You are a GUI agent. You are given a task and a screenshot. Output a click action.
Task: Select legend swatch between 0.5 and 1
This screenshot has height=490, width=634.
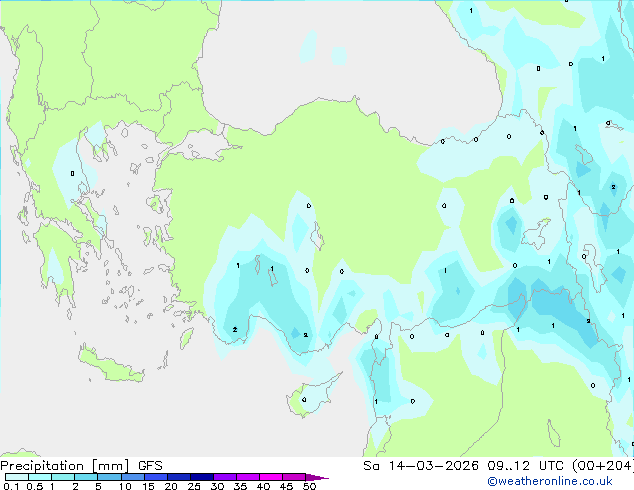click(x=40, y=477)
